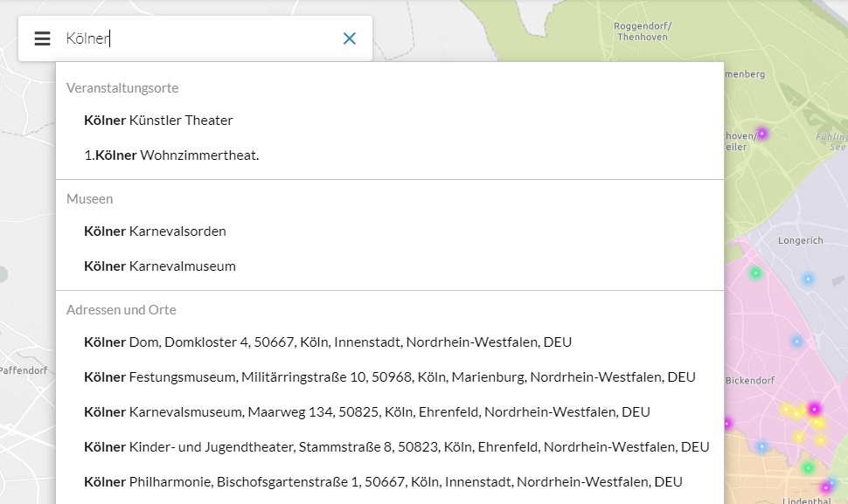Click inside the search input showing Kölner

(175, 38)
